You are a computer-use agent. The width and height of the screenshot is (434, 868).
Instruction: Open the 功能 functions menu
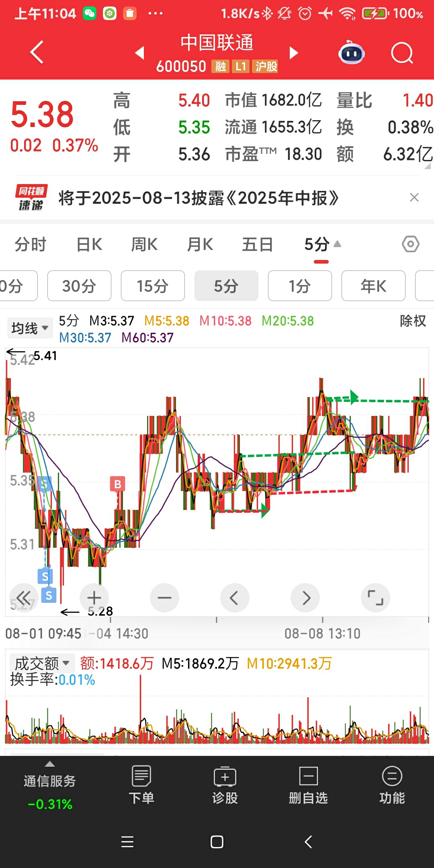pos(392,785)
